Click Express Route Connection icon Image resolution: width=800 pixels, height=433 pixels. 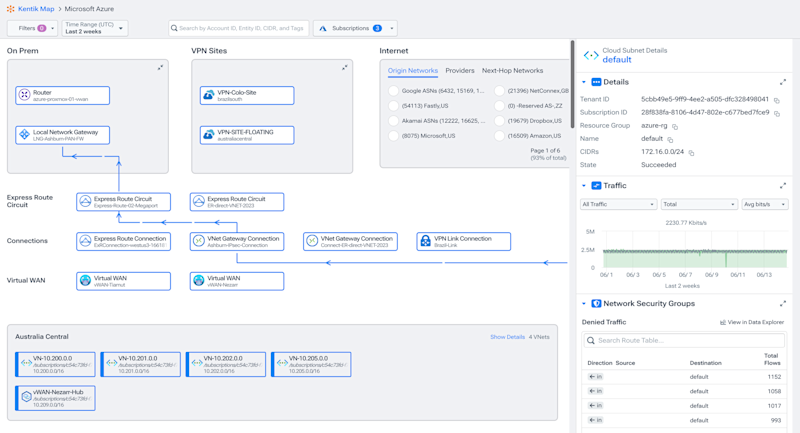85,241
